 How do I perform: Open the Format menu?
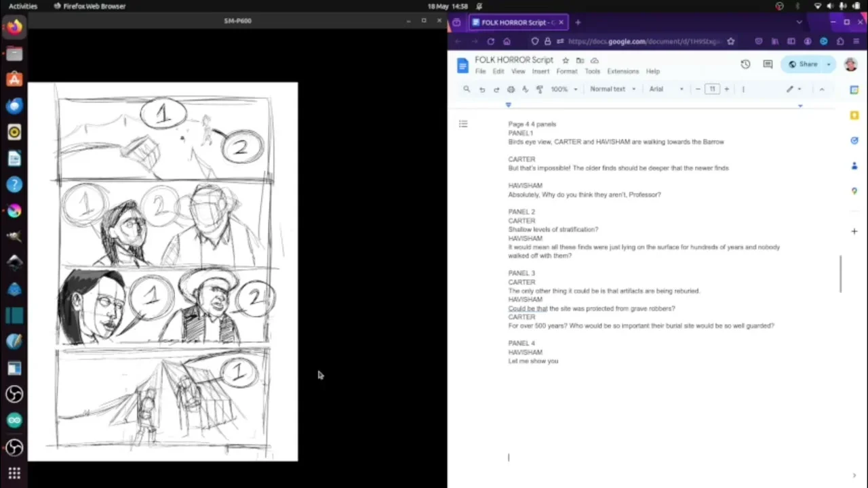(x=566, y=71)
